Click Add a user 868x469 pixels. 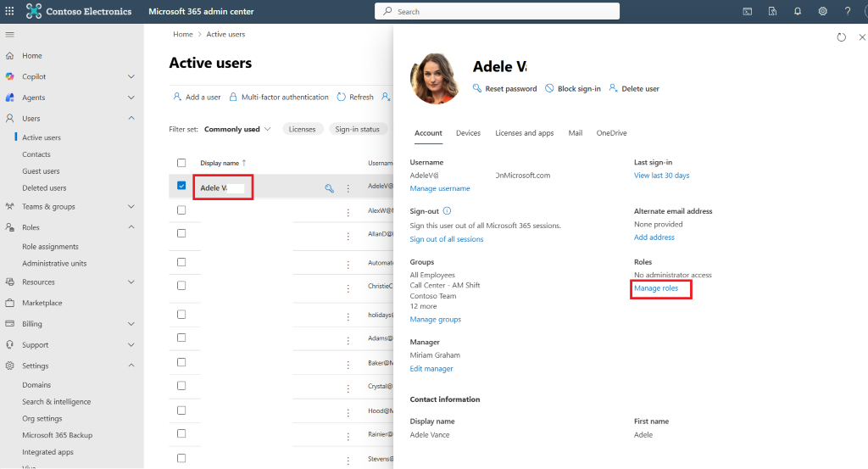(x=197, y=97)
